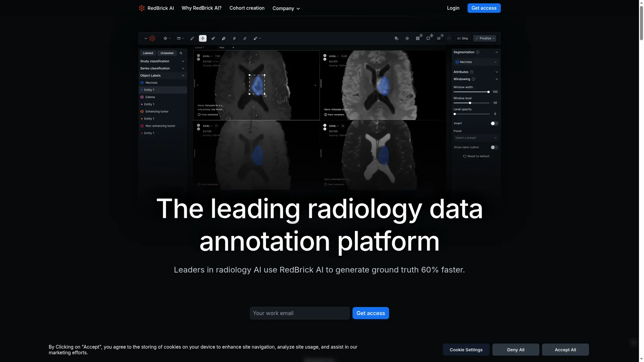The image size is (644, 362).
Task: Select Entity 1 under Necrosis
Action: [x=163, y=90]
